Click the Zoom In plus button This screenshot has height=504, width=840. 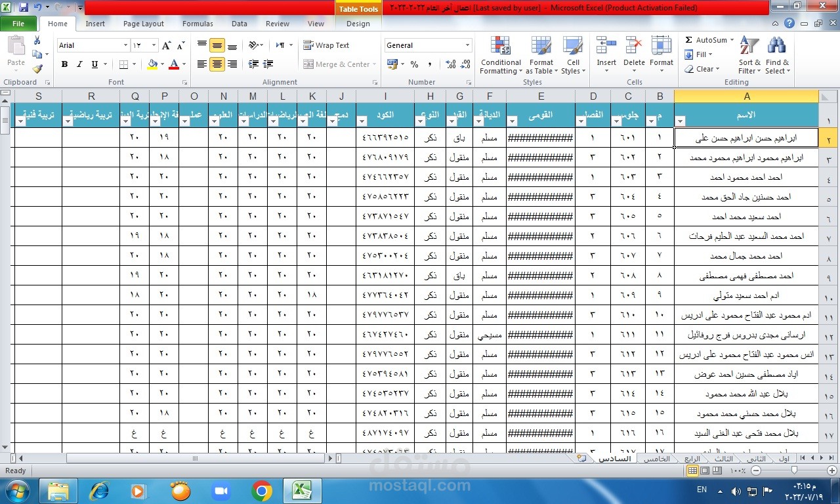tap(832, 471)
